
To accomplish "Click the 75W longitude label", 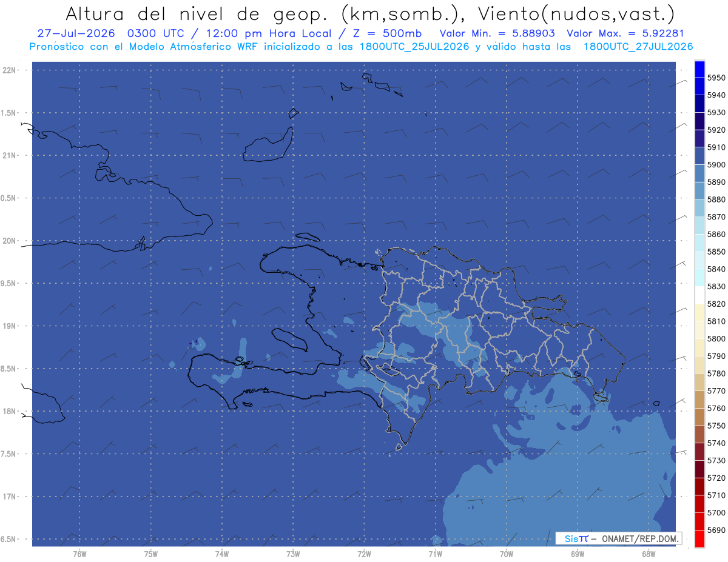I will pos(151,554).
